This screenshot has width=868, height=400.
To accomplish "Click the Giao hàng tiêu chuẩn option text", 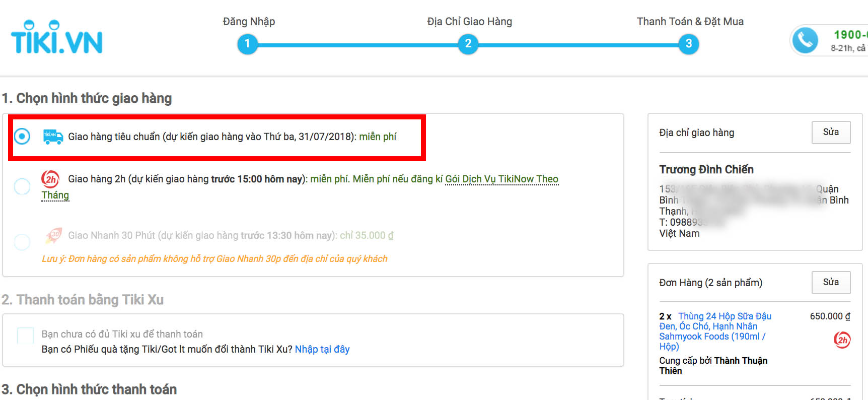I will [232, 137].
